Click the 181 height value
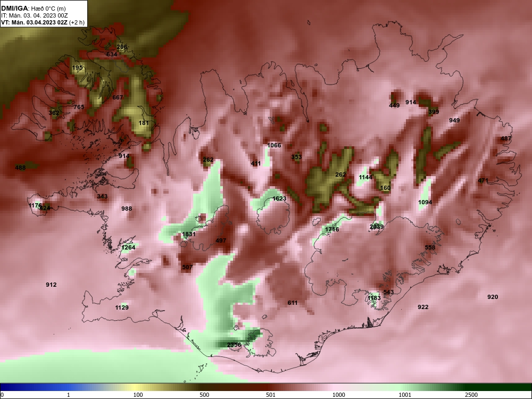The width and height of the screenshot is (532, 399). tap(144, 123)
